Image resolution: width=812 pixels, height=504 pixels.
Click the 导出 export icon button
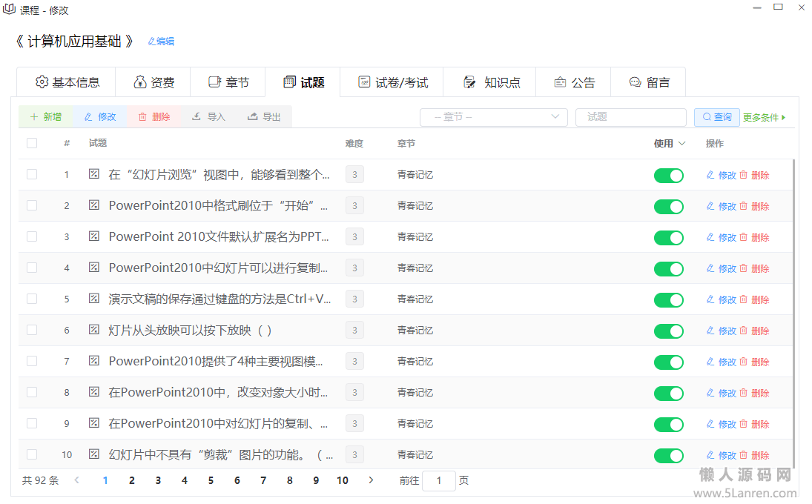click(252, 117)
